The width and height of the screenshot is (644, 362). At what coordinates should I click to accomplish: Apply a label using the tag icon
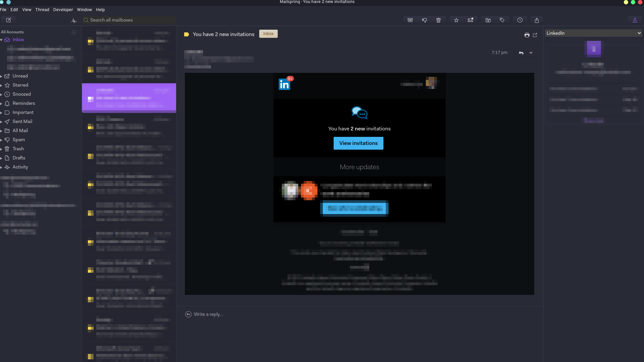[502, 20]
